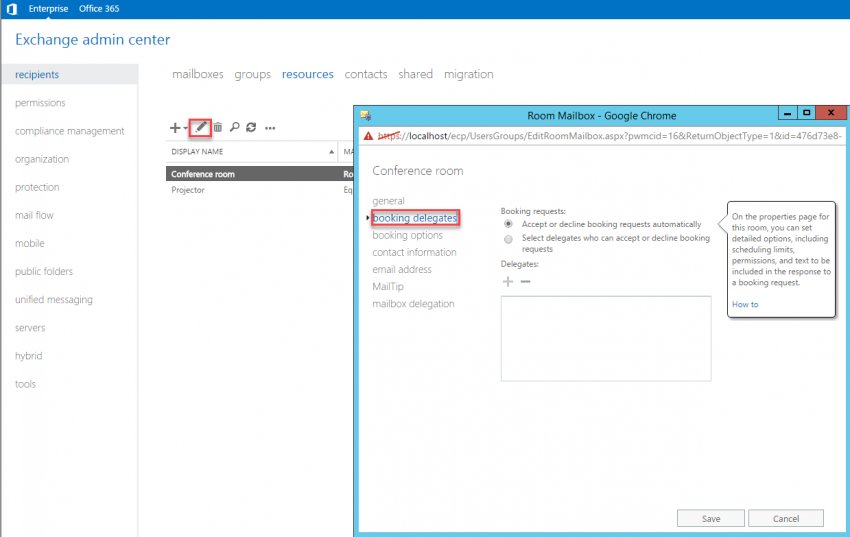Click the magnifier Search icon
The width and height of the screenshot is (850, 537).
click(234, 127)
